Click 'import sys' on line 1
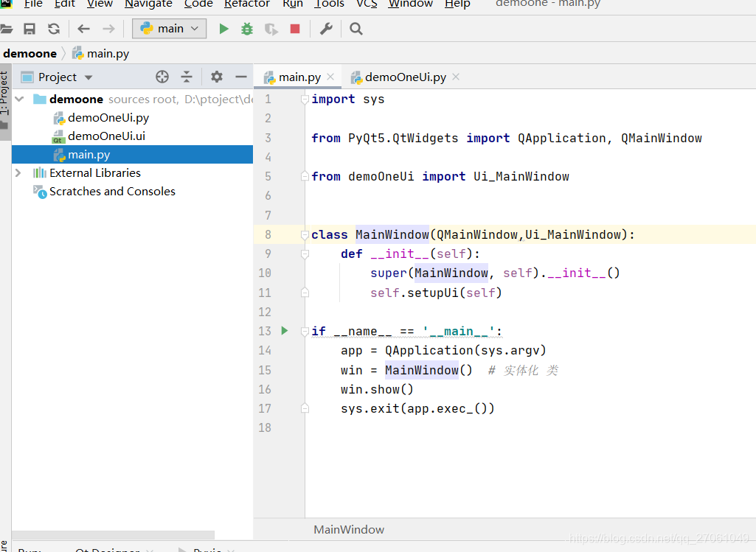 click(x=347, y=99)
